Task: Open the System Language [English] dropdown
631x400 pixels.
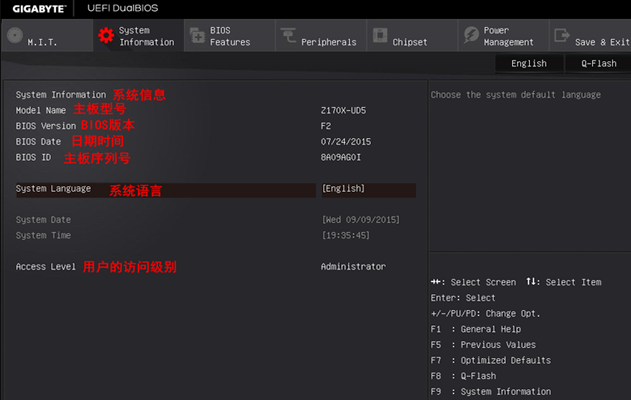Action: 369,189
